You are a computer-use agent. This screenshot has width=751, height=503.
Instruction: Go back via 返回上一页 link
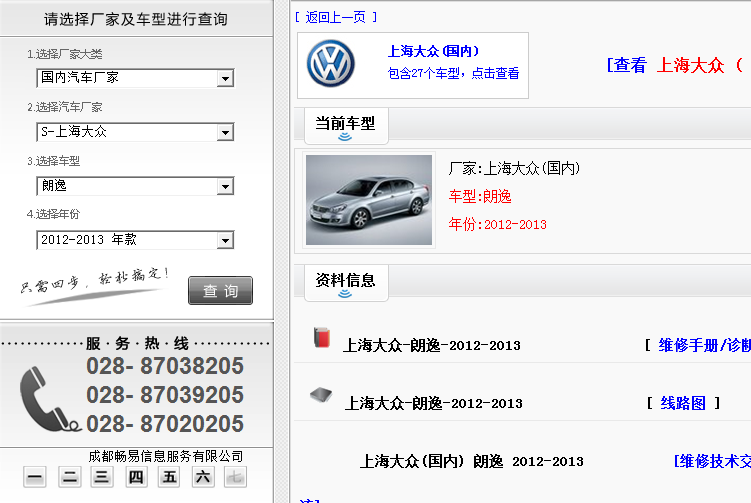336,18
